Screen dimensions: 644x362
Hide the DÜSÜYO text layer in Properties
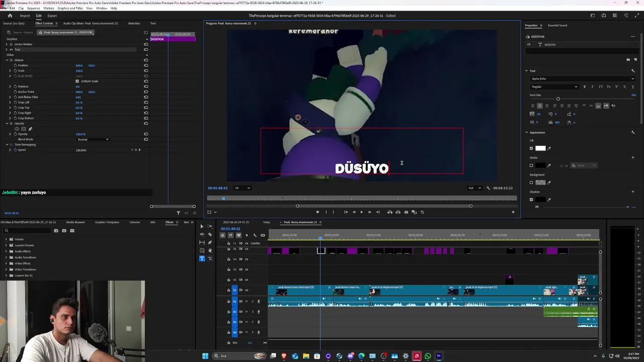[529, 44]
